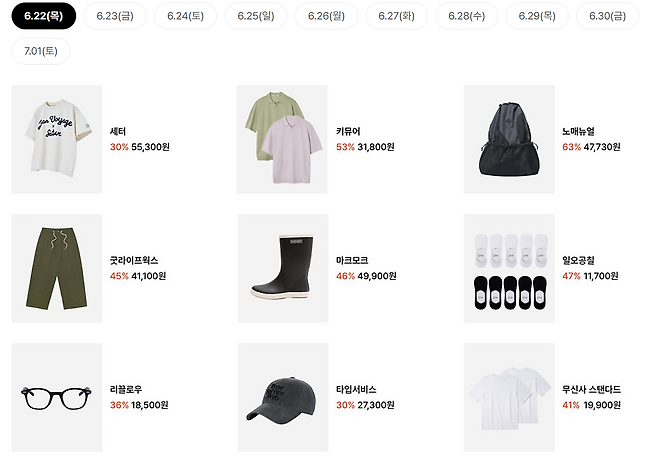This screenshot has width=658, height=457.
Task: Click the green pants product image
Action: coord(57,268)
